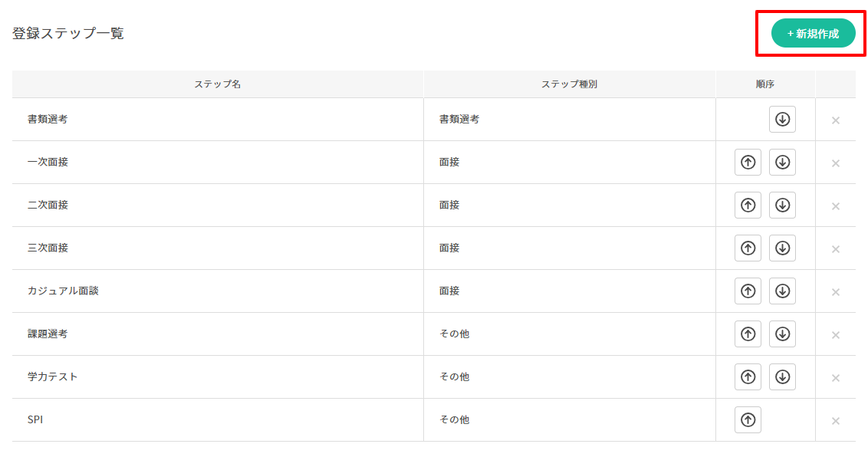Move 課題選考 step down

(782, 334)
